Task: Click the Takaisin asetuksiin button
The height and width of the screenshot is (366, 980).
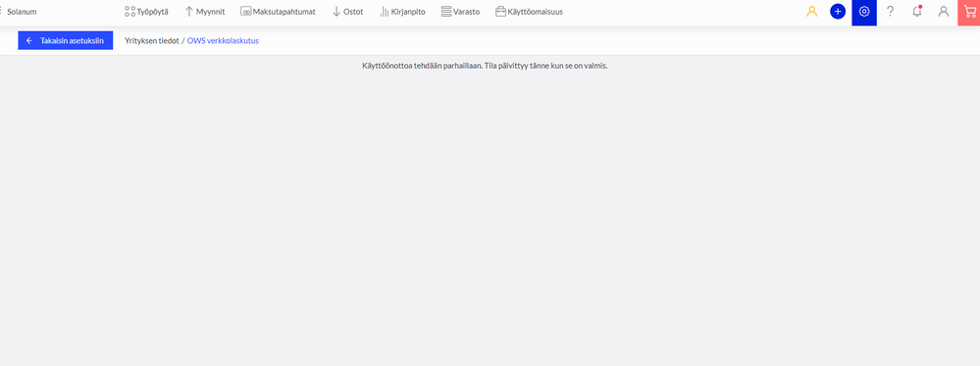Action: pos(66,40)
